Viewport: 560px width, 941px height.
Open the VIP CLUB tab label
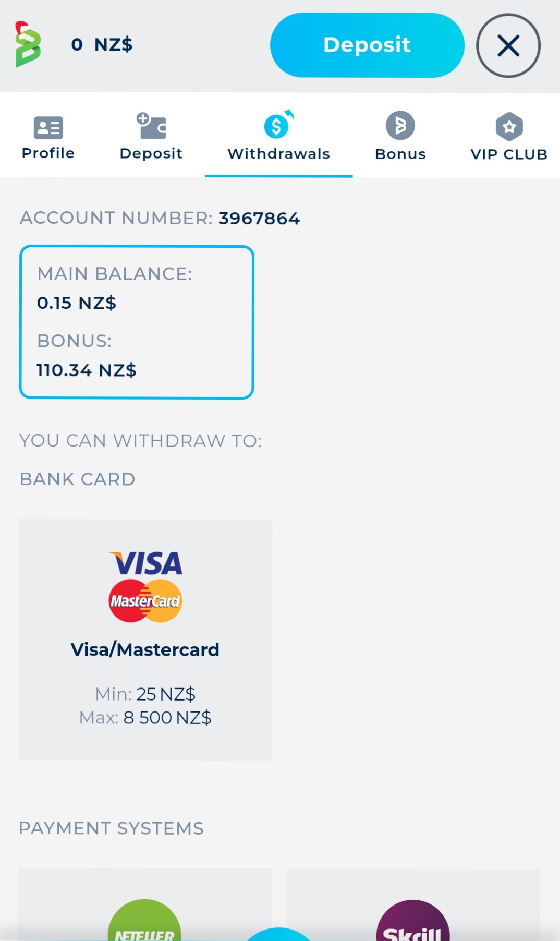point(509,154)
